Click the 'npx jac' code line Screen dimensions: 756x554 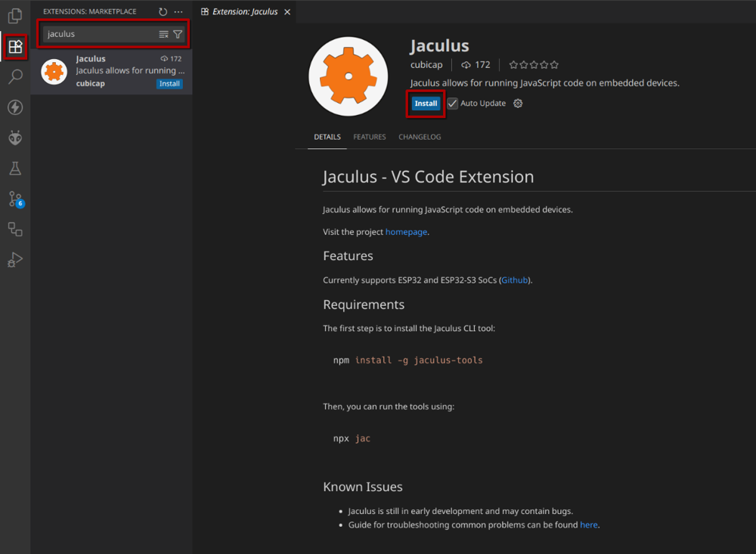[352, 438]
